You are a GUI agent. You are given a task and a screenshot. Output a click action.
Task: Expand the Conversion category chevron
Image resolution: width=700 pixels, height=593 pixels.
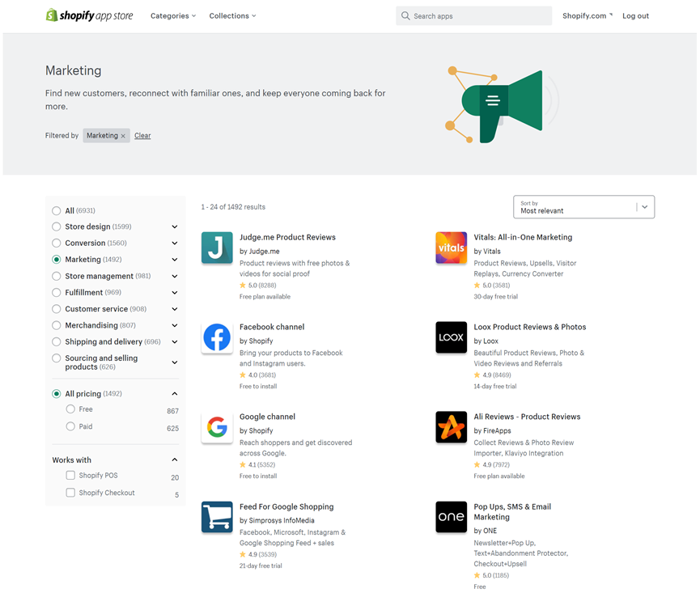pyautogui.click(x=175, y=243)
